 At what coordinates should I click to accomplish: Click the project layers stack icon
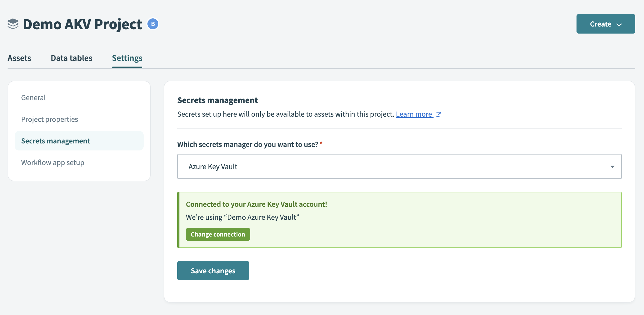coord(13,24)
